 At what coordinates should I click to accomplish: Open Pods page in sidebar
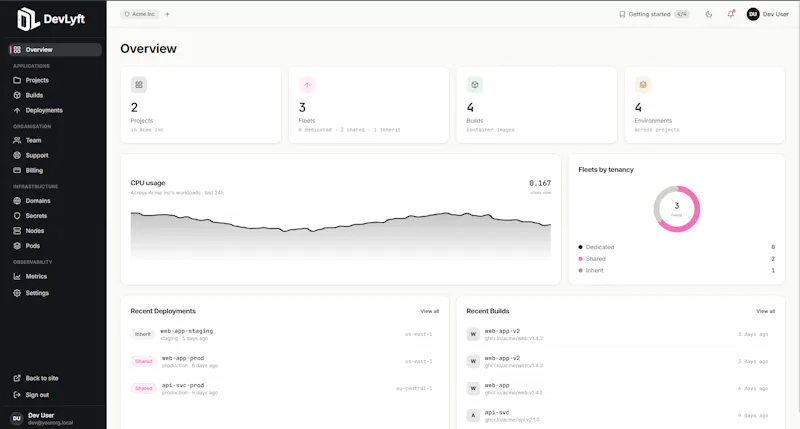[55, 246]
